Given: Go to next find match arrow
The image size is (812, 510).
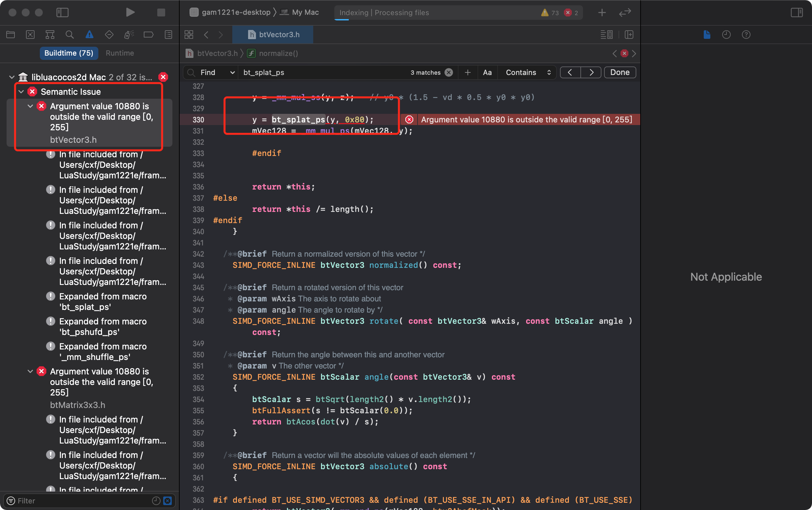Looking at the screenshot, I should pyautogui.click(x=591, y=72).
